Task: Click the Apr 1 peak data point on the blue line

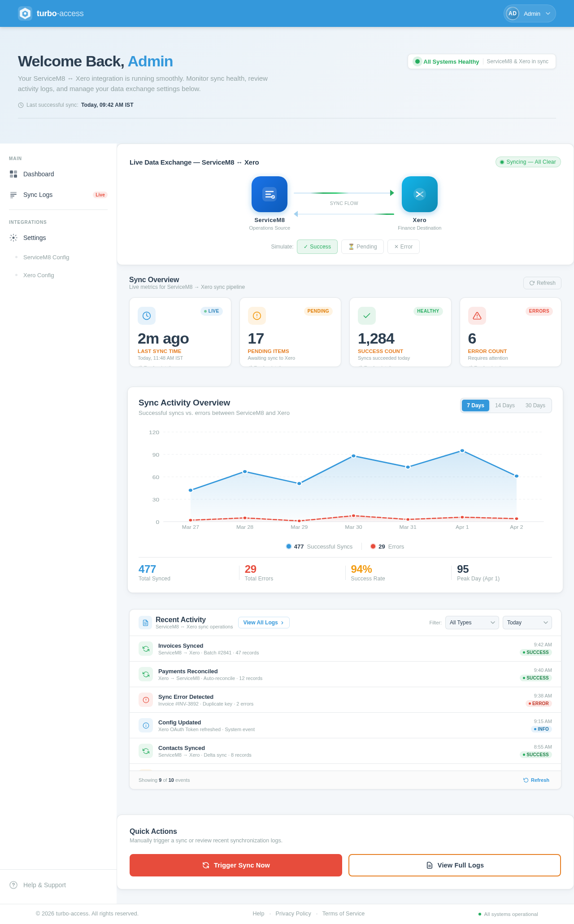Action: 462,451
